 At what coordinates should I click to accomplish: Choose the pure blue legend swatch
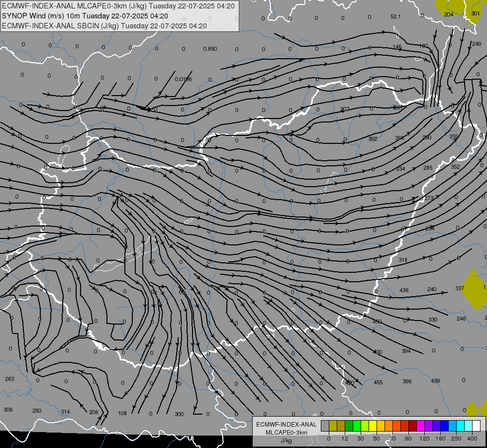pyautogui.click(x=444, y=426)
